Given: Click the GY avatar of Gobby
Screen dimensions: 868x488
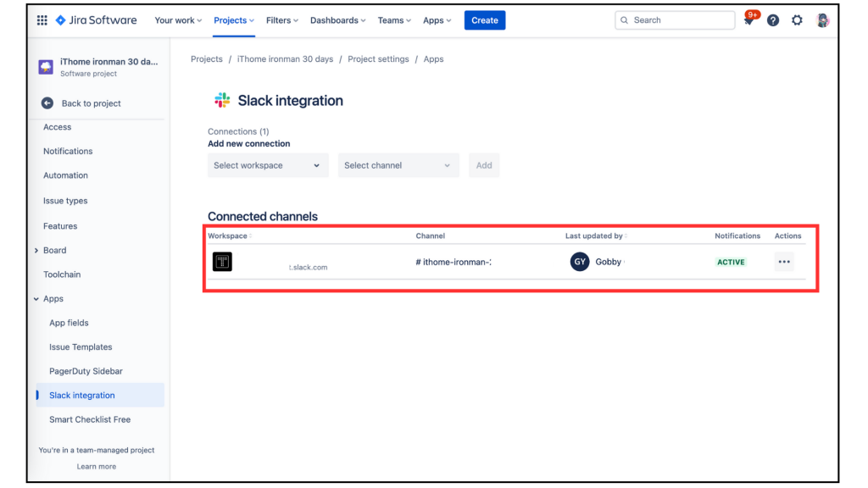Looking at the screenshot, I should point(580,262).
